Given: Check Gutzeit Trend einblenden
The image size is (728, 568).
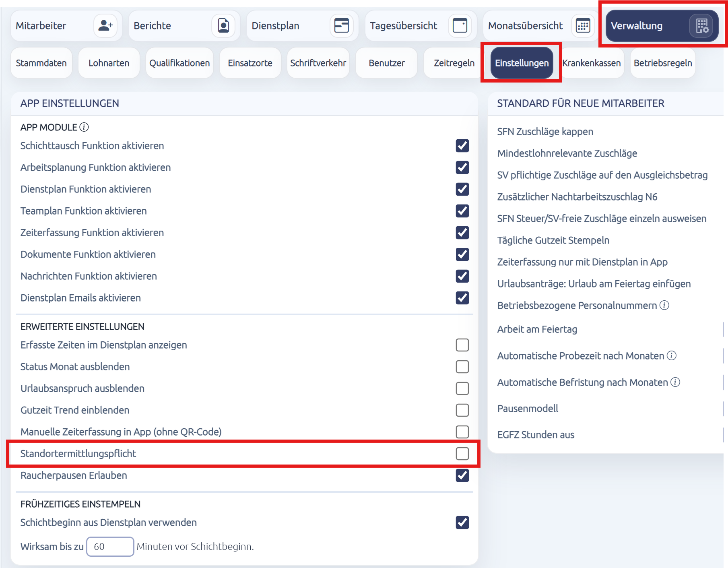Looking at the screenshot, I should [462, 410].
